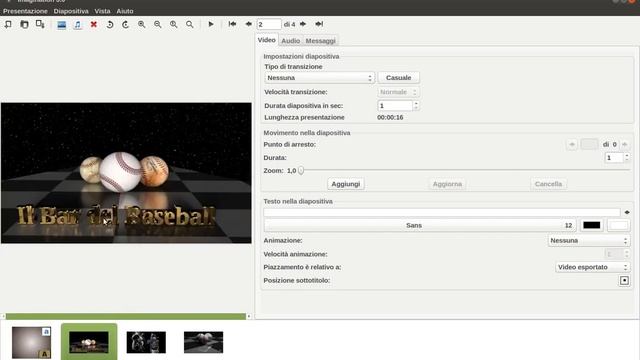Viewport: 640px width, 360px height.
Task: Open the Diapositiva menu
Action: click(71, 11)
